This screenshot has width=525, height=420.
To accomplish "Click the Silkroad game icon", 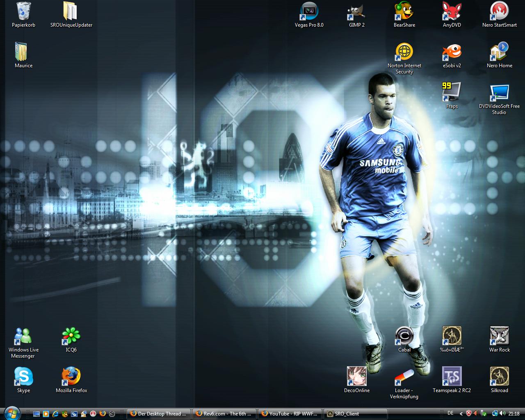I will pyautogui.click(x=499, y=377).
